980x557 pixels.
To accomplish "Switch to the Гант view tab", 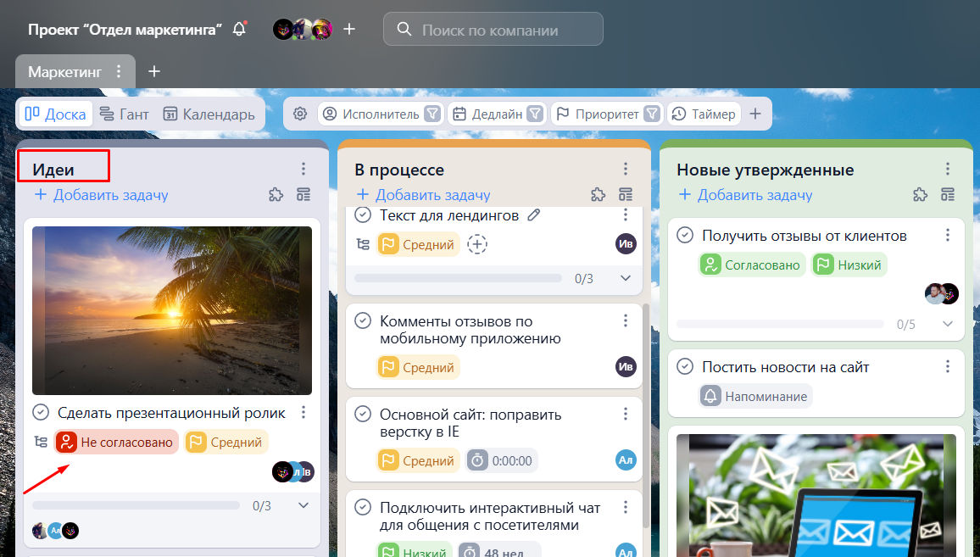I will tap(124, 114).
